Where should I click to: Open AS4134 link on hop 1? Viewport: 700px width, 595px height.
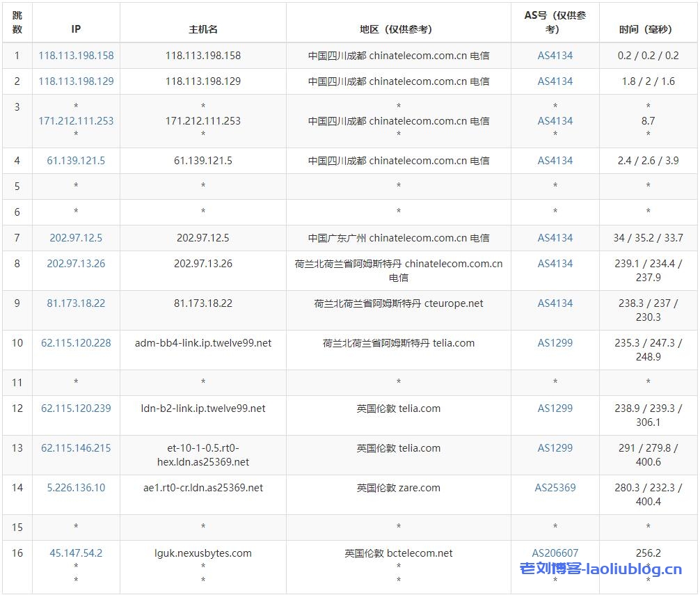tap(555, 56)
